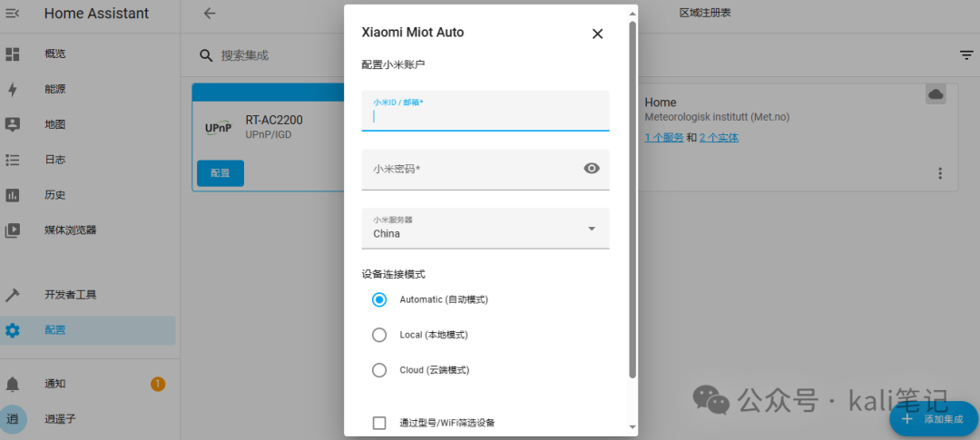The height and width of the screenshot is (440, 980).
Task: Open the 能源 lightning icon
Action: [13, 90]
